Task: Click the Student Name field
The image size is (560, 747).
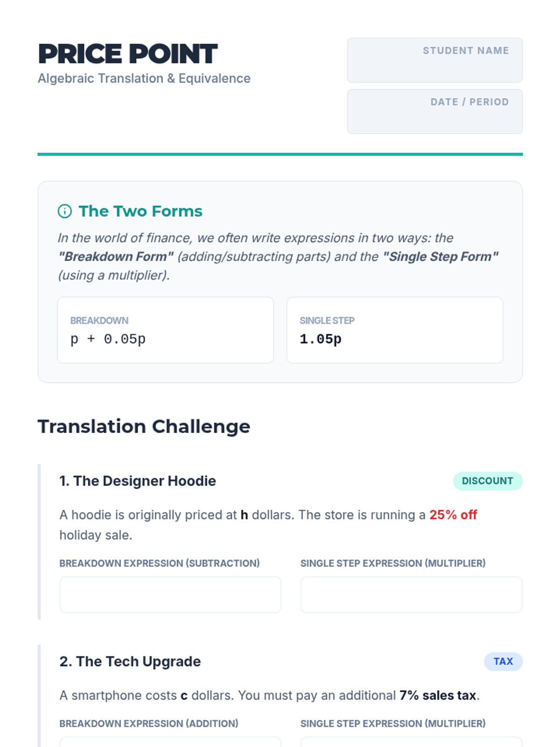Action: pos(434,60)
